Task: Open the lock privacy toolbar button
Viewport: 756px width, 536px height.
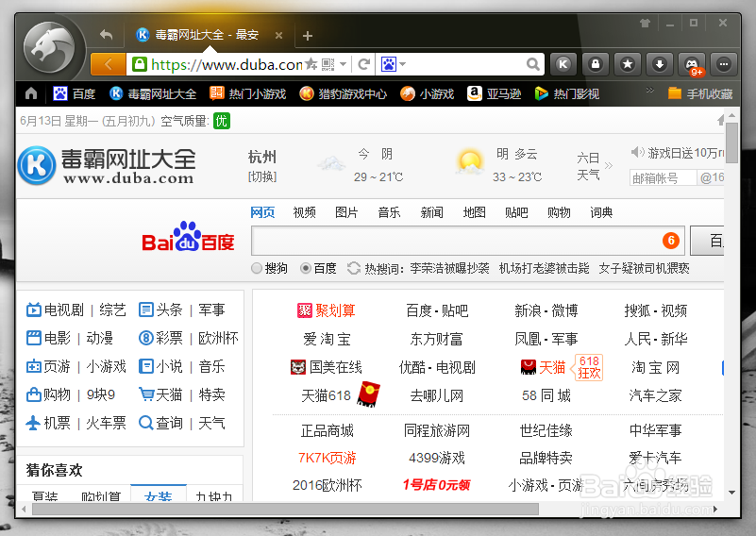Action: tap(595, 64)
